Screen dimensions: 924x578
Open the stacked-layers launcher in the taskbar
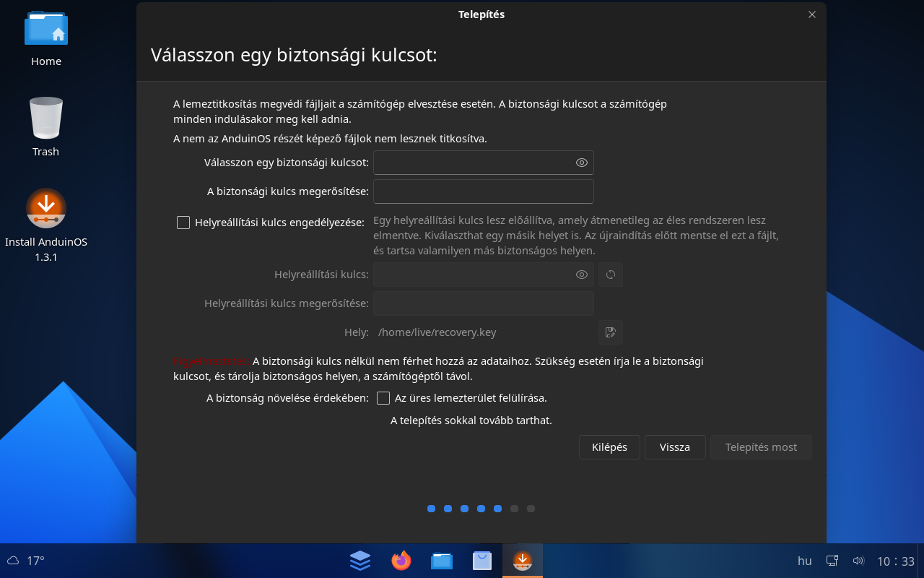(x=360, y=560)
